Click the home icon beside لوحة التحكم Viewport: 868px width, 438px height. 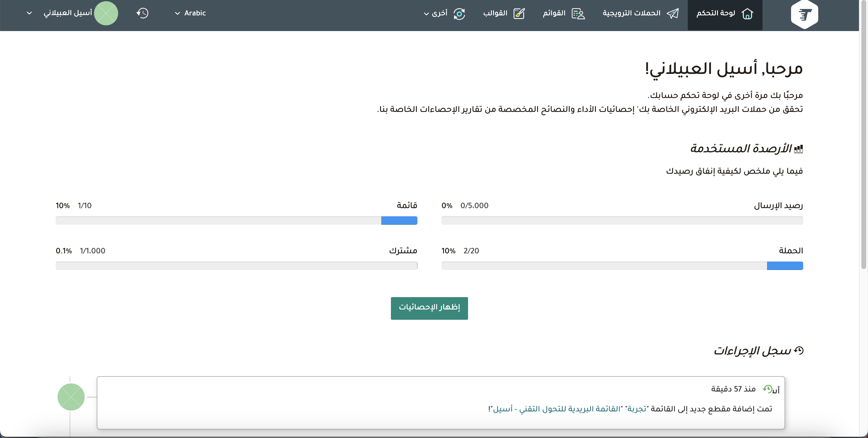pos(747,14)
